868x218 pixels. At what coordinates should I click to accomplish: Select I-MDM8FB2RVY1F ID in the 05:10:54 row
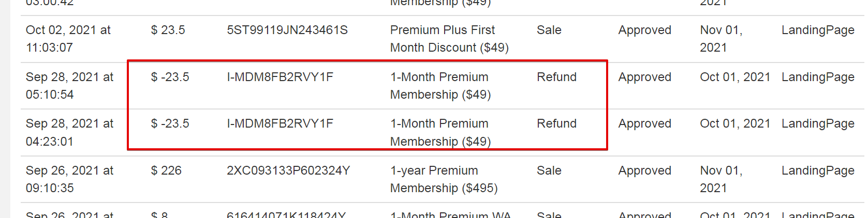click(280, 77)
